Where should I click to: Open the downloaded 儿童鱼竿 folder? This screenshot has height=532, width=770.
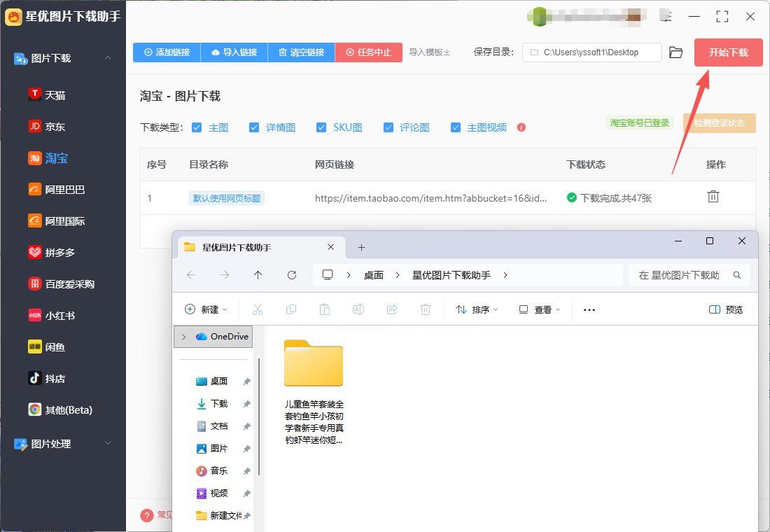314,364
